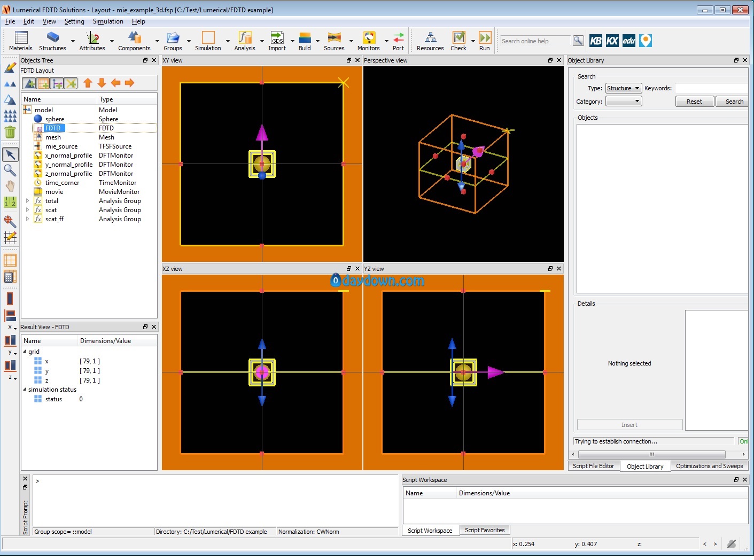
Task: Run the simulation with Run icon
Action: pos(484,38)
